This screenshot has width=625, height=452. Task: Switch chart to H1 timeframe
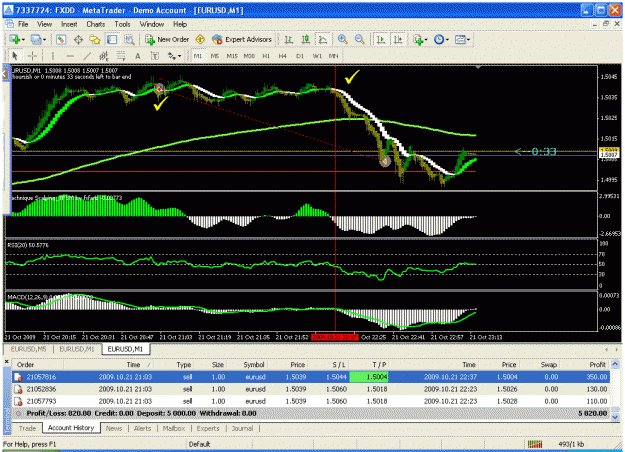tap(266, 56)
